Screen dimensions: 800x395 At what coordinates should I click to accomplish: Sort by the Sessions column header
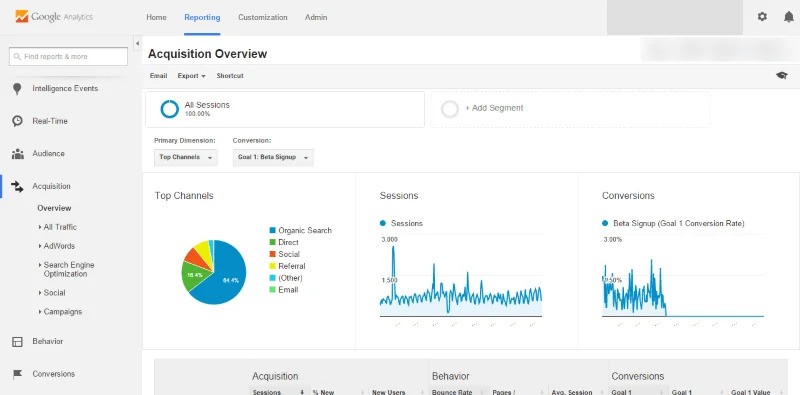pyautogui.click(x=280, y=391)
